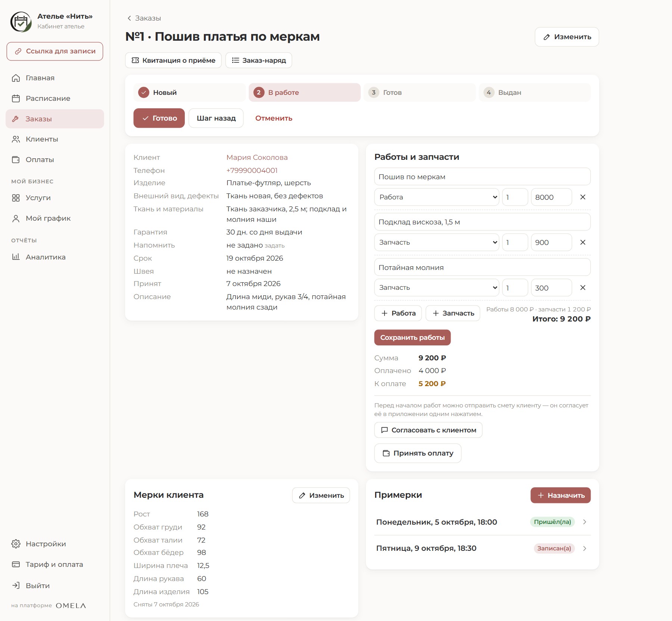Expand type dropdown for Пошив по меркам
Image resolution: width=672 pixels, height=621 pixels.
(437, 197)
